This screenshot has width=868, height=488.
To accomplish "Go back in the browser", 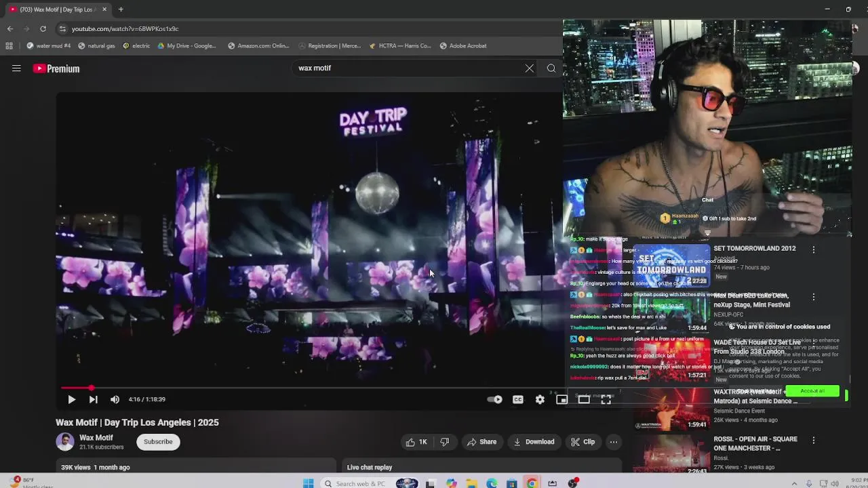I will click(x=9, y=28).
